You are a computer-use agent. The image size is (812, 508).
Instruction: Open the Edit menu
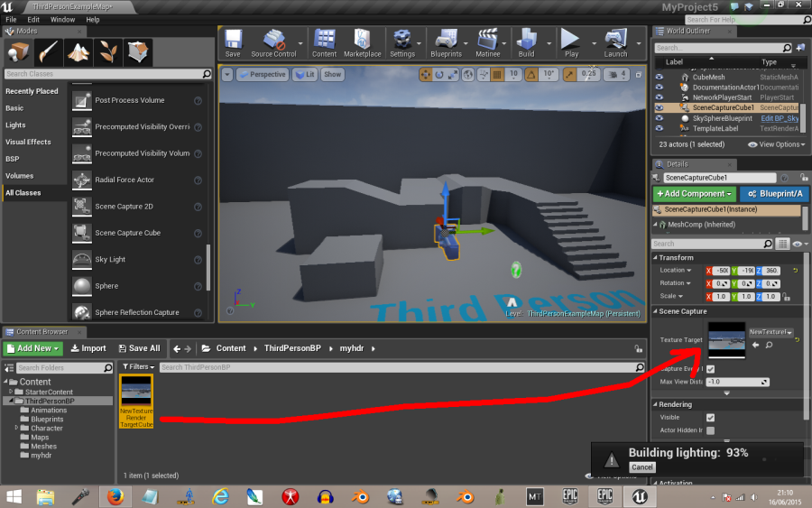(x=33, y=20)
